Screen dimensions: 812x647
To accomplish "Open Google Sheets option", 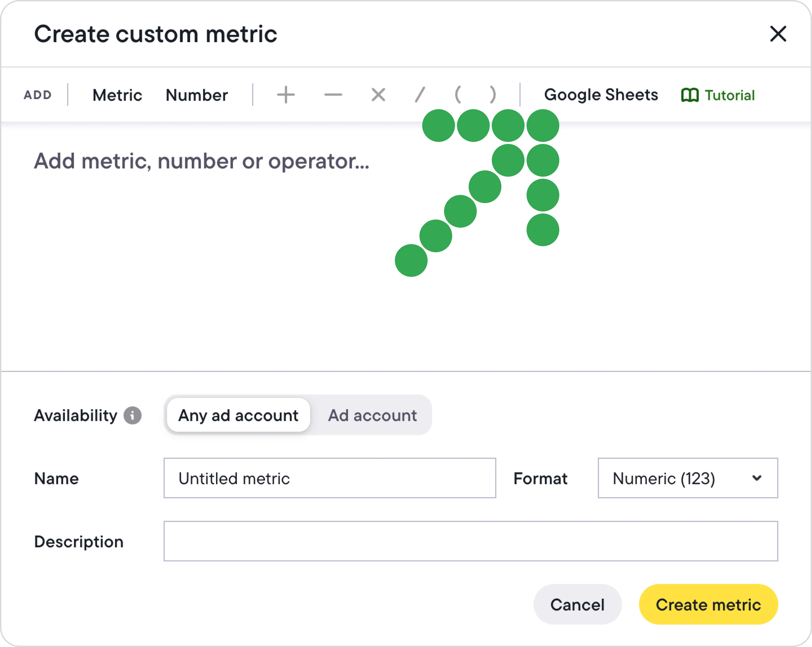I will coord(601,95).
